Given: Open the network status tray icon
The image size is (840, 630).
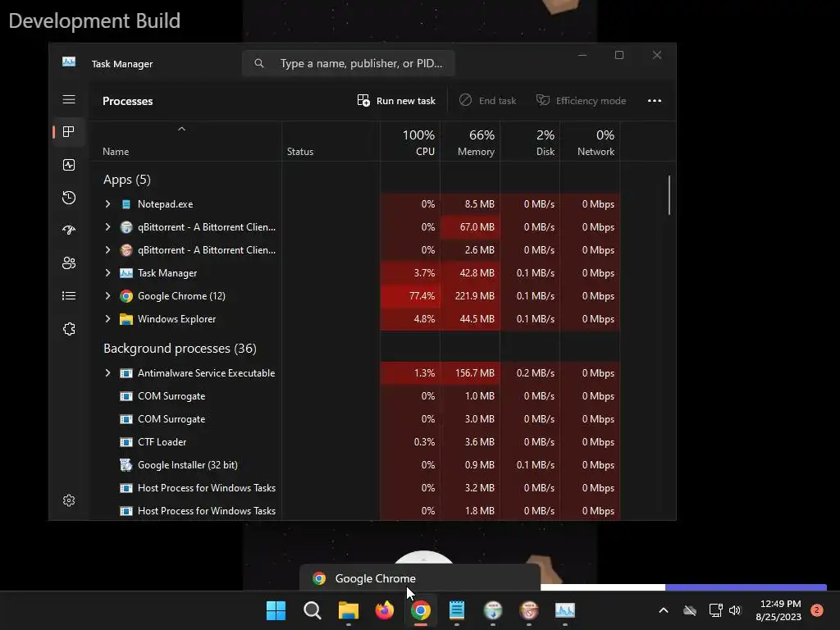Looking at the screenshot, I should tap(715, 610).
